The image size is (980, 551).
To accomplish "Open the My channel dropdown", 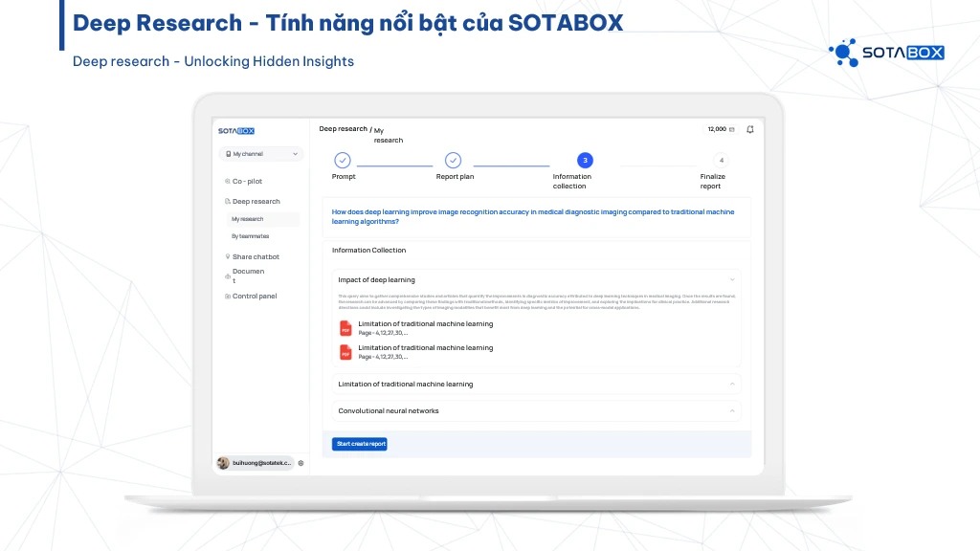I will point(261,154).
